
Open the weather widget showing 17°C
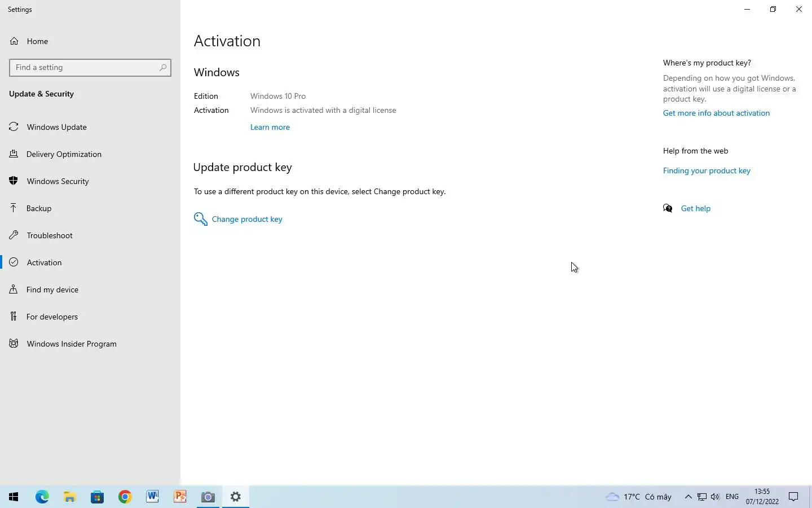pos(638,497)
